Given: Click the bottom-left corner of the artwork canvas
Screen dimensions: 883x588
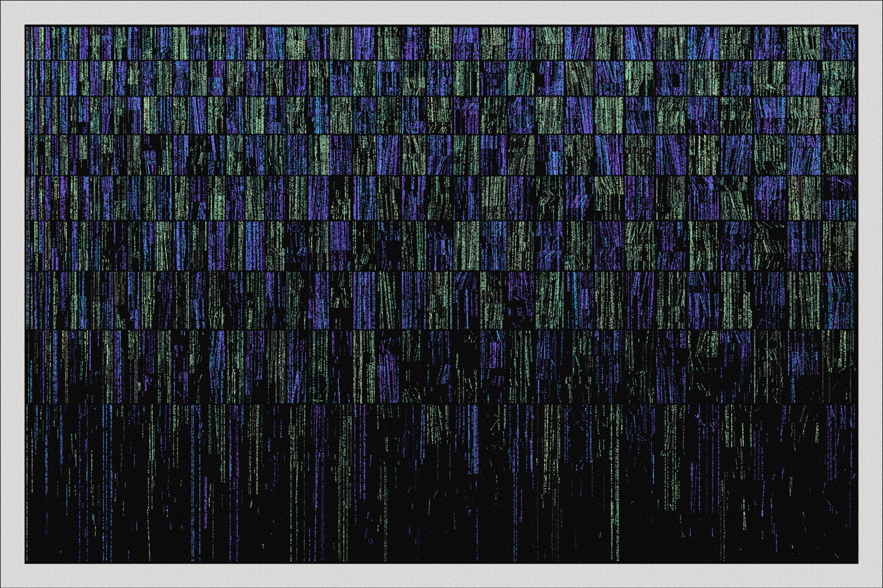Looking at the screenshot, I should 26,562.
